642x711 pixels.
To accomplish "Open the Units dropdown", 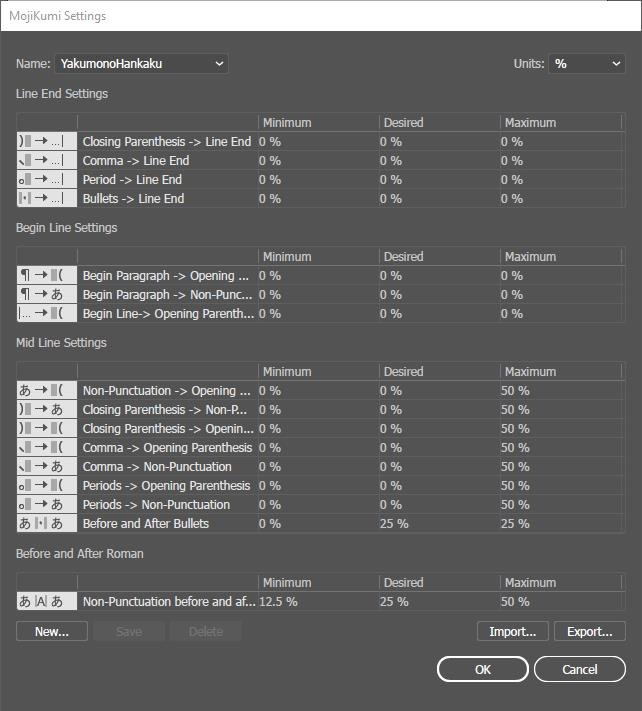I will pyautogui.click(x=588, y=64).
